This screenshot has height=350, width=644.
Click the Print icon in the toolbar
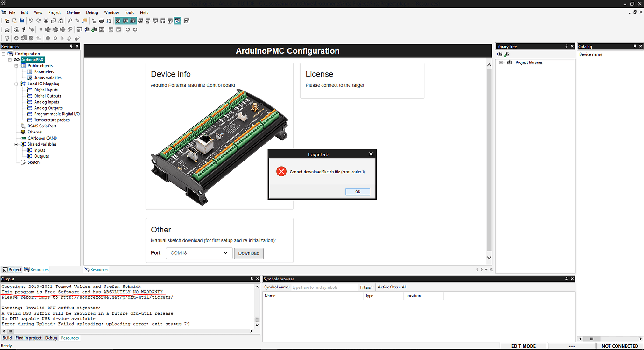(102, 21)
